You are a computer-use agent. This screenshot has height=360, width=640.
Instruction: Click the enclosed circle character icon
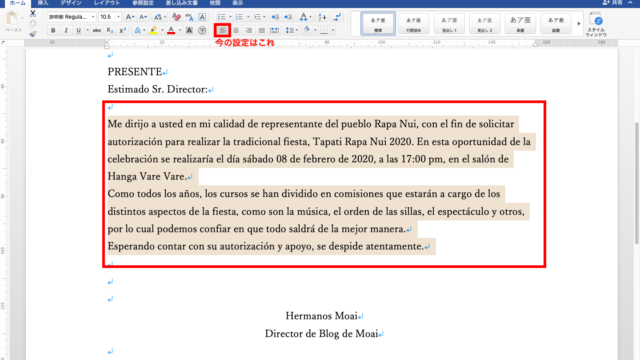pyautogui.click(x=202, y=30)
